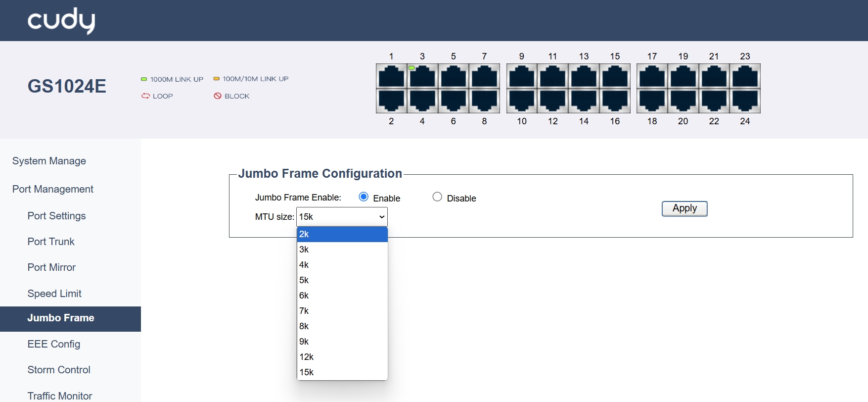This screenshot has width=868, height=402.
Task: Click the port 22 RJ45 icon
Action: point(714,100)
